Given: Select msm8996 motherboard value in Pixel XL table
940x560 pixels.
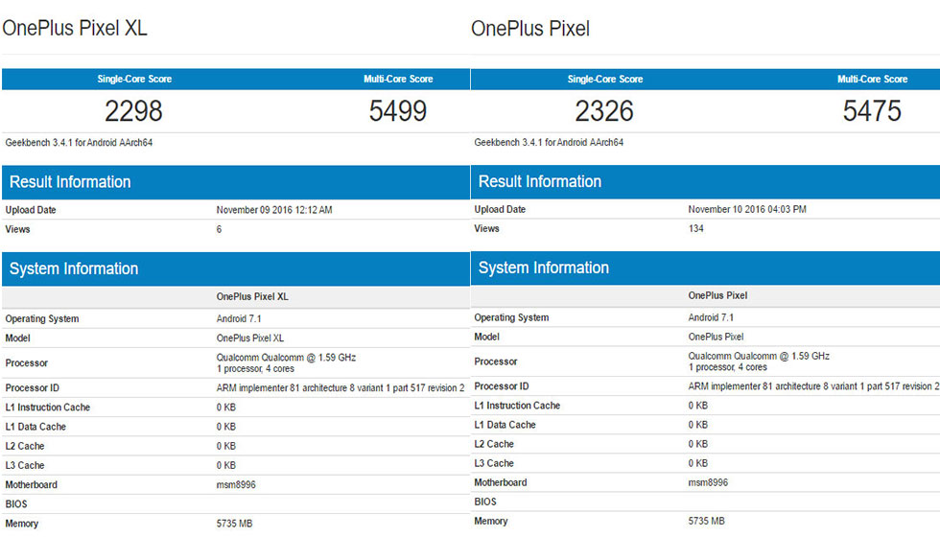Looking at the screenshot, I should [236, 484].
